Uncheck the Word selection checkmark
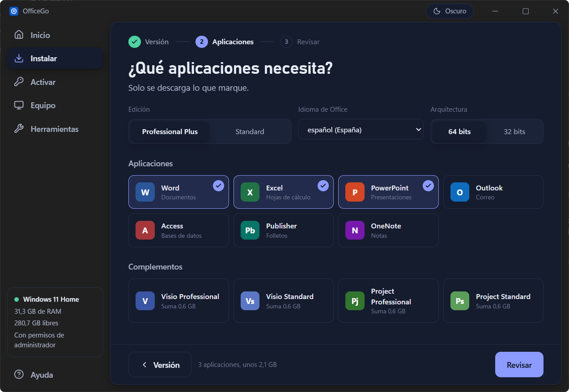 (x=218, y=185)
